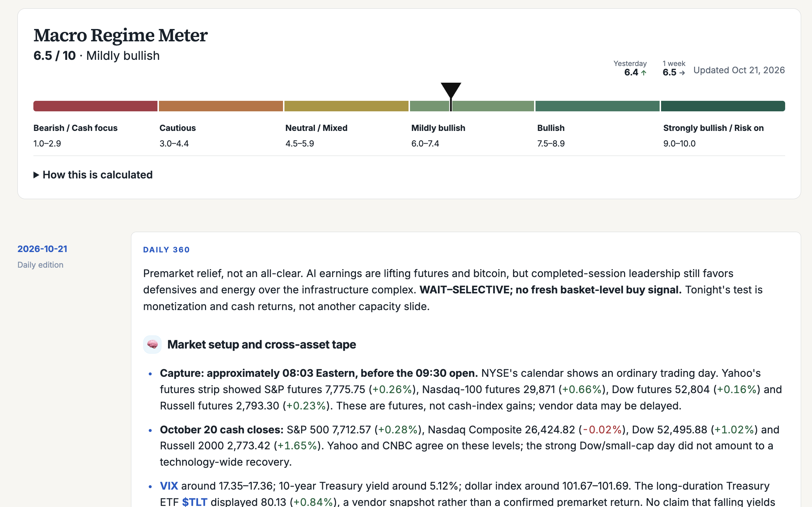Screen dimensions: 812x507
Task: Open the VIX ticker link
Action: point(169,486)
